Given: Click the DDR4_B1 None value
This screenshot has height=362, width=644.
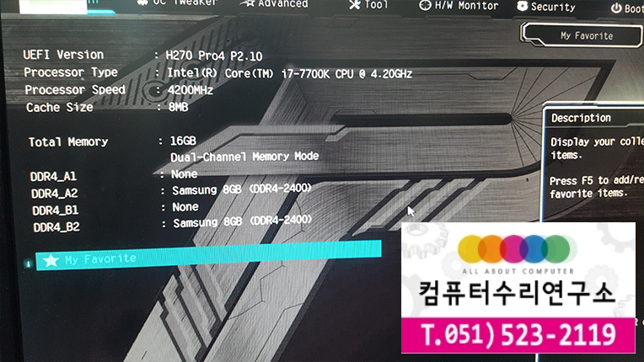Looking at the screenshot, I should click(x=185, y=207).
